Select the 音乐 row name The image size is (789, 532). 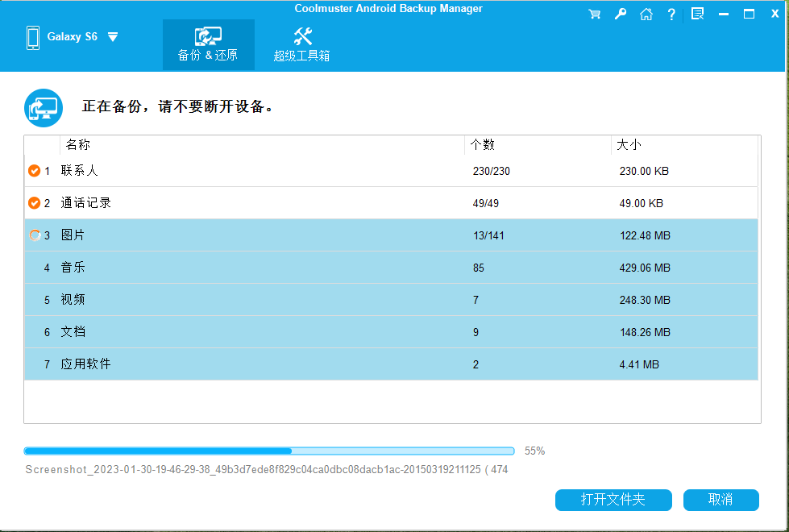(73, 268)
